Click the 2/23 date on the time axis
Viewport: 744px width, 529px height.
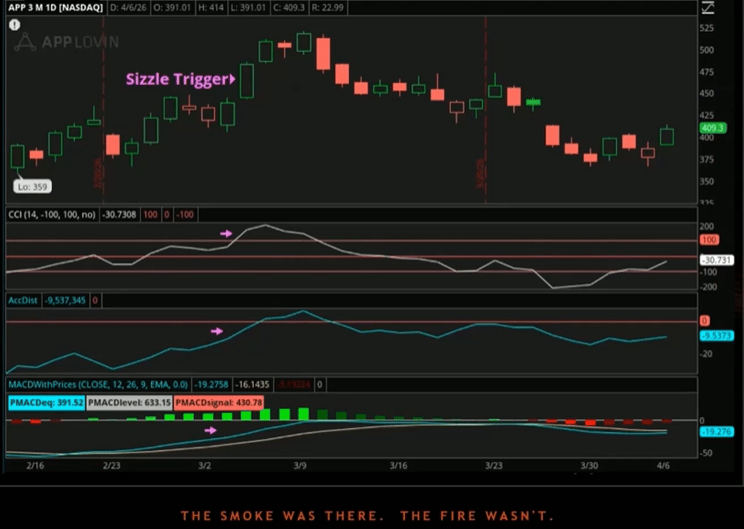tap(112, 465)
